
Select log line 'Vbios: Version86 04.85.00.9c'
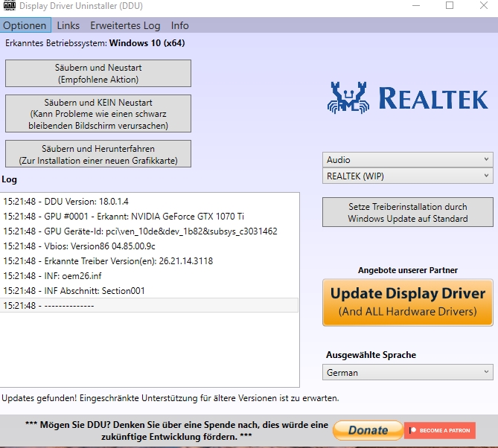pos(150,246)
